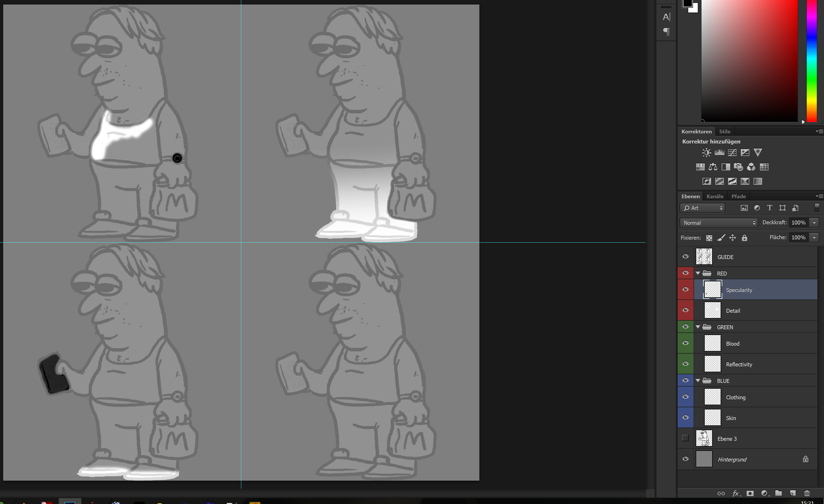Open the paragraph panel icon
The height and width of the screenshot is (504, 824).
click(x=666, y=32)
